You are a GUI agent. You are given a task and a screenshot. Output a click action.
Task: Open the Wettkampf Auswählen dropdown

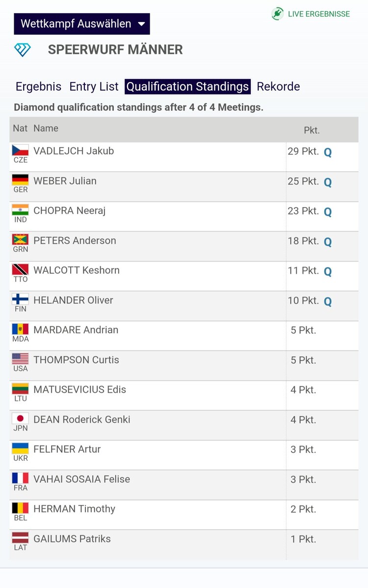(82, 24)
